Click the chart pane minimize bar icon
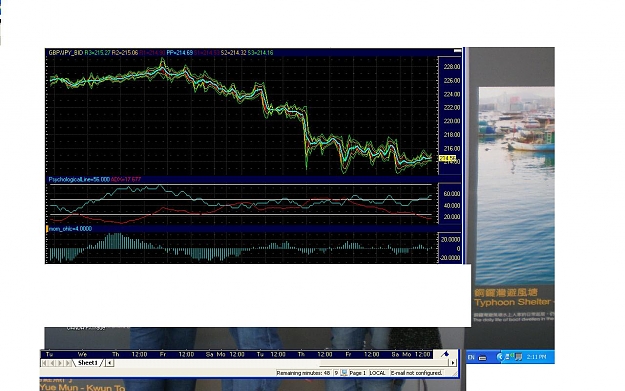This screenshot has height=391, width=625. [x=458, y=51]
